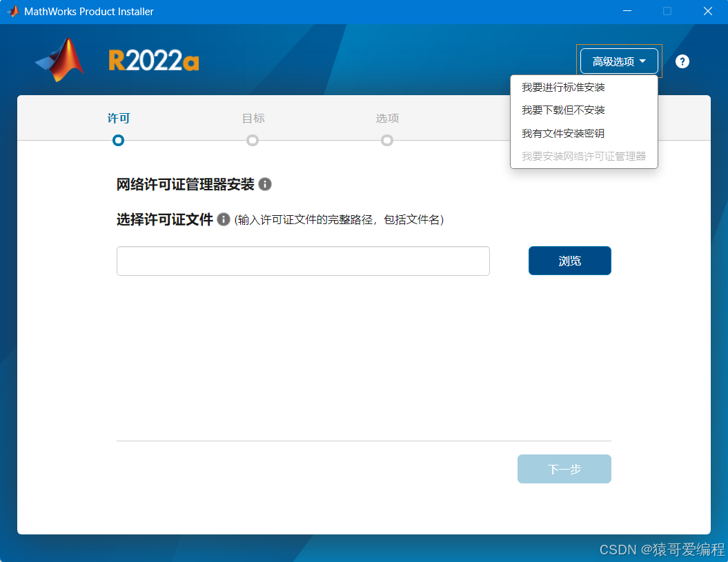This screenshot has width=728, height=562.
Task: Click the help question mark icon
Action: point(682,61)
